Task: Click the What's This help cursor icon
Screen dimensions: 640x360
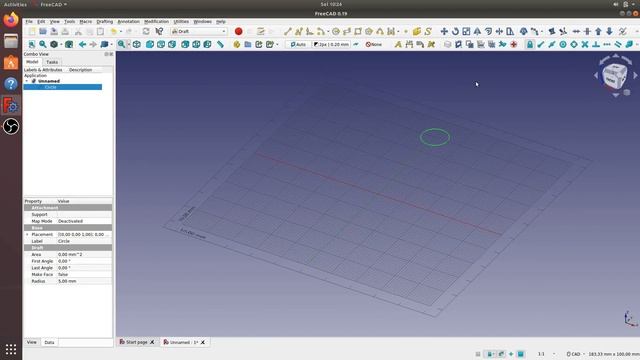Action: pos(159,31)
